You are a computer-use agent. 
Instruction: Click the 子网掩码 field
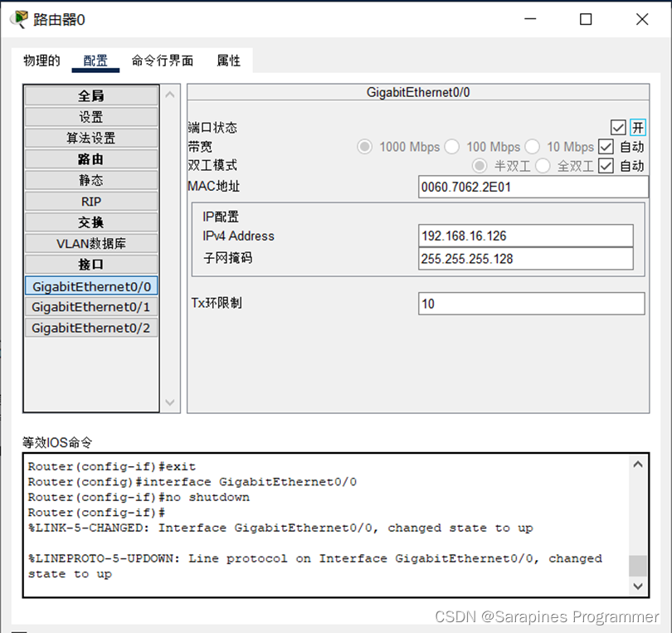pyautogui.click(x=526, y=259)
